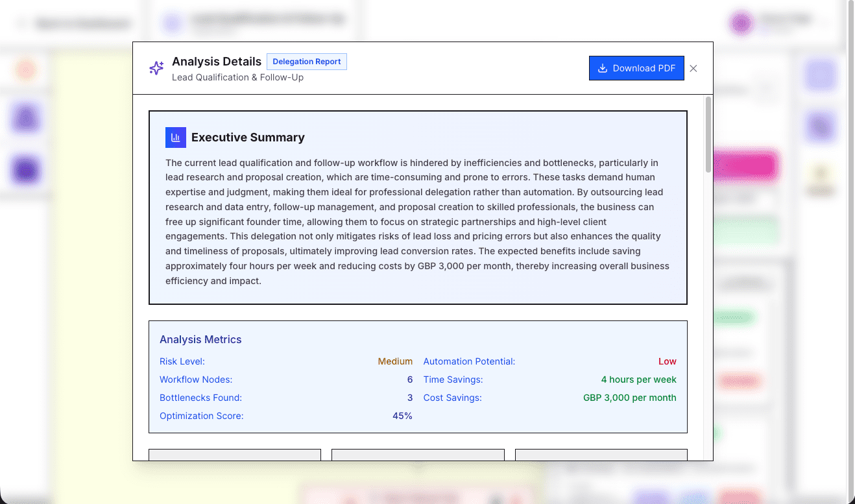This screenshot has height=504, width=855.
Task: Click the Low automation potential value
Action: coord(667,361)
